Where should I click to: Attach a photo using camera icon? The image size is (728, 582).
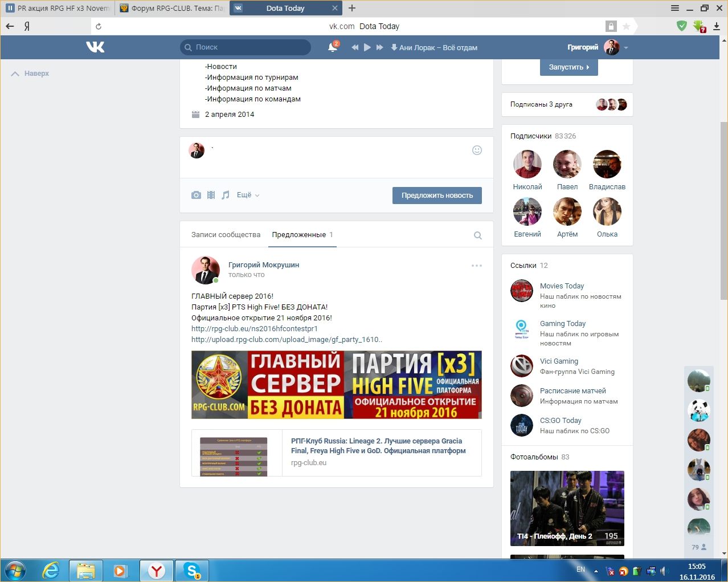(x=196, y=195)
